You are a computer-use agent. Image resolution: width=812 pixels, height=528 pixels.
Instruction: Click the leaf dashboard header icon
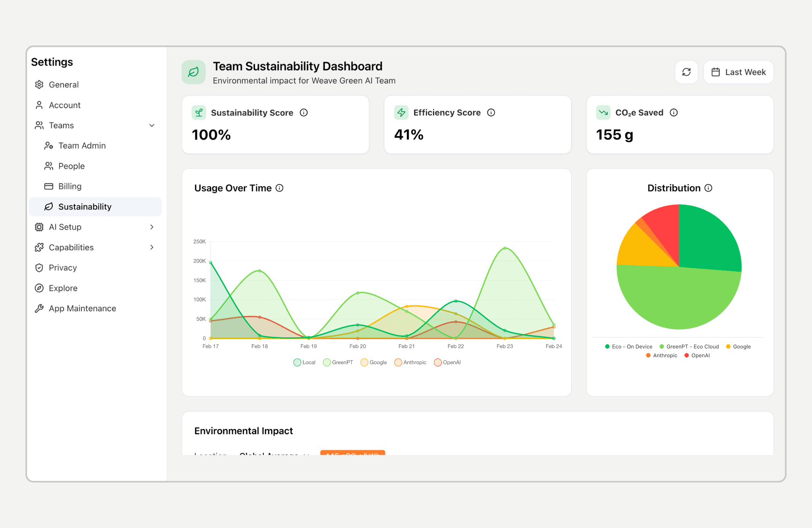coord(193,72)
